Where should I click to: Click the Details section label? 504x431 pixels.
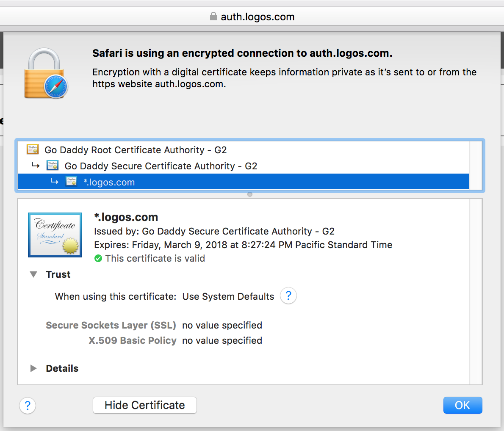62,368
